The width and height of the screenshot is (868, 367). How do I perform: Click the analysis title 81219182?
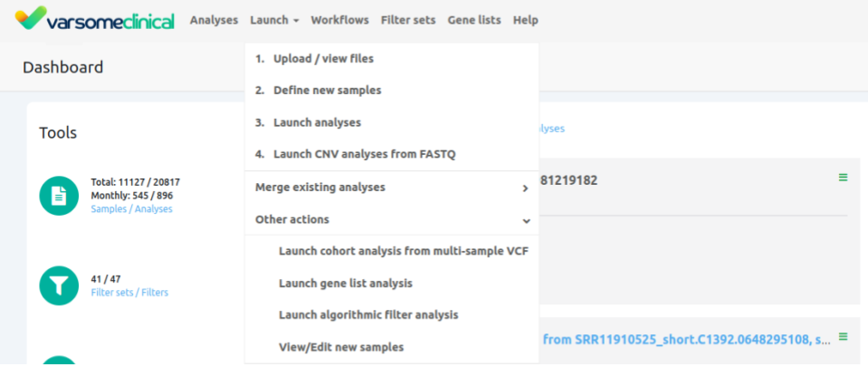[x=568, y=180]
